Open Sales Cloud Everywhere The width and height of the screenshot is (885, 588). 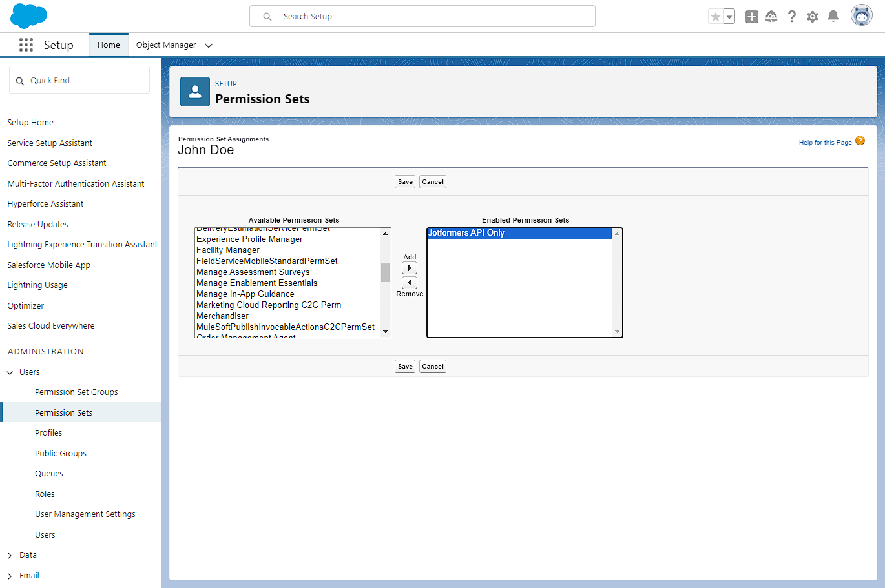point(50,326)
